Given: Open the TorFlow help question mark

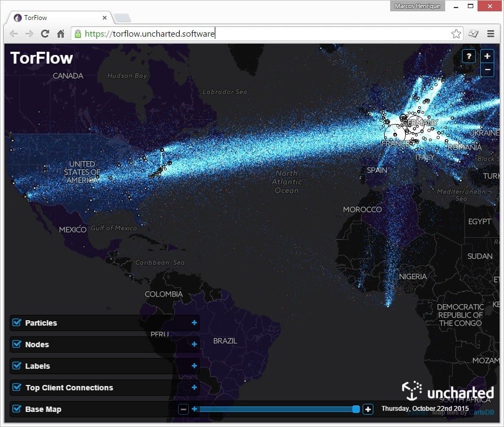Looking at the screenshot, I should (469, 57).
